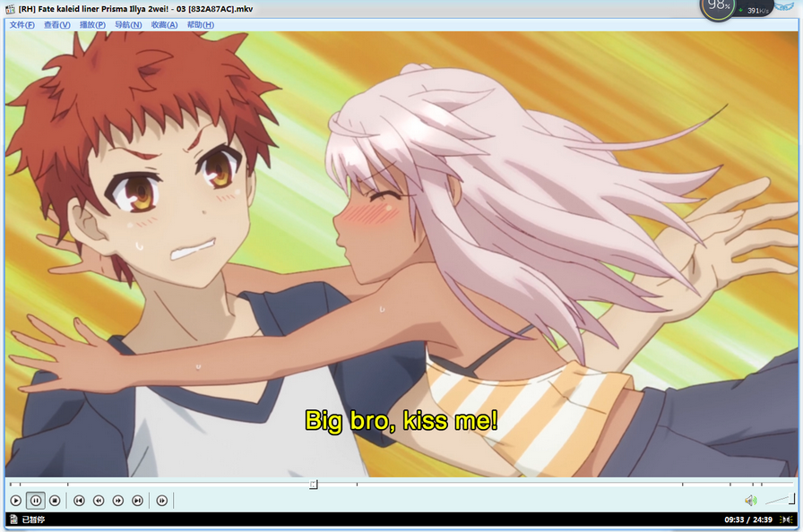Click the fast-forward (increase speed) button

[117, 501]
